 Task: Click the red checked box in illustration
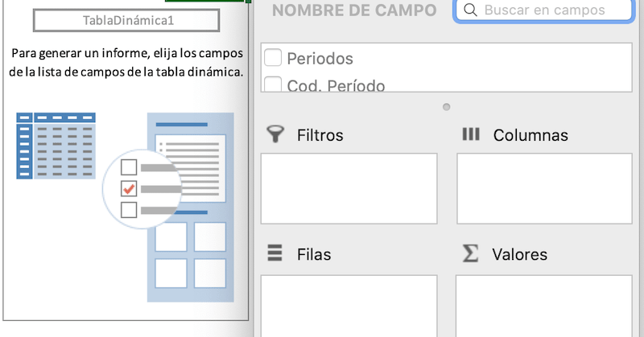coord(129,189)
